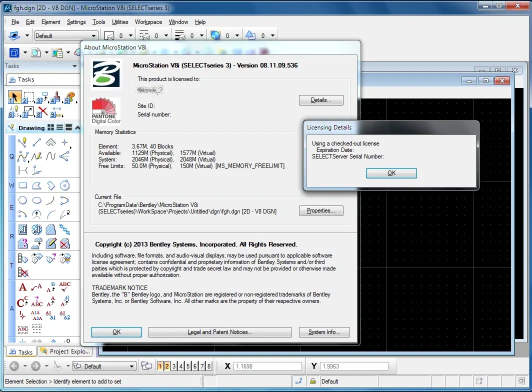Image resolution: width=532 pixels, height=392 pixels.
Task: Collapse the Drawing task group
Action: click(x=77, y=127)
